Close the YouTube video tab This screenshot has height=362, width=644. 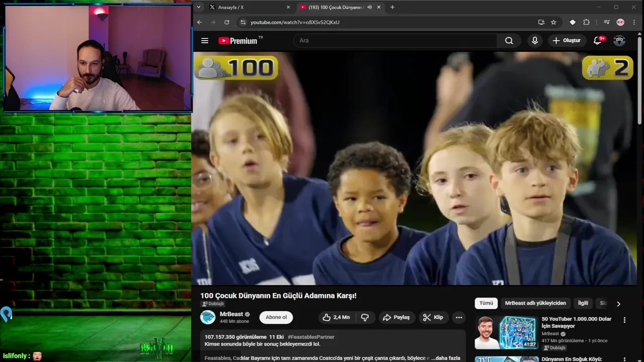point(379,7)
